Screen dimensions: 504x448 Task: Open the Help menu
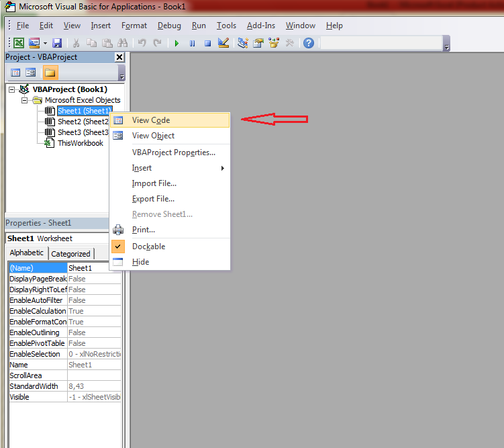click(334, 26)
